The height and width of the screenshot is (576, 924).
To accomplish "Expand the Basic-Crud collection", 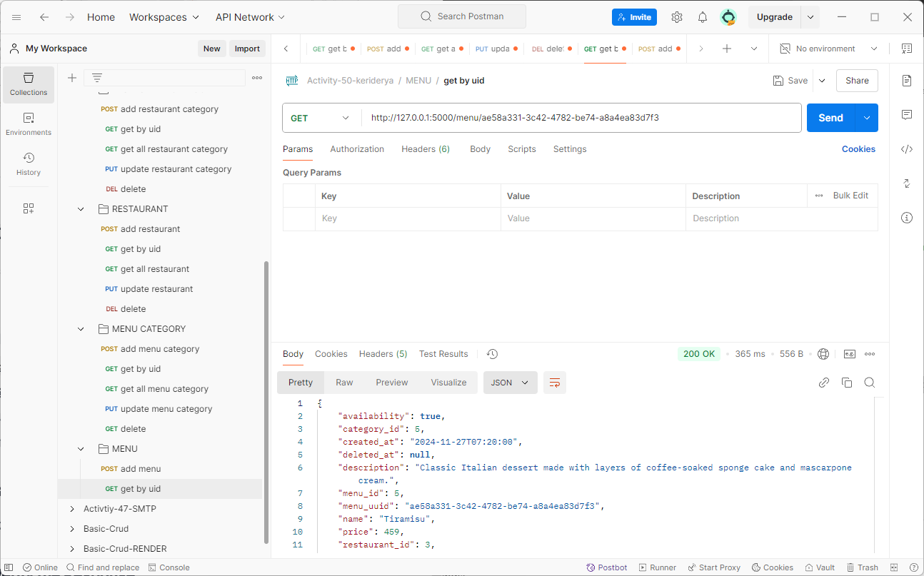I will click(72, 529).
